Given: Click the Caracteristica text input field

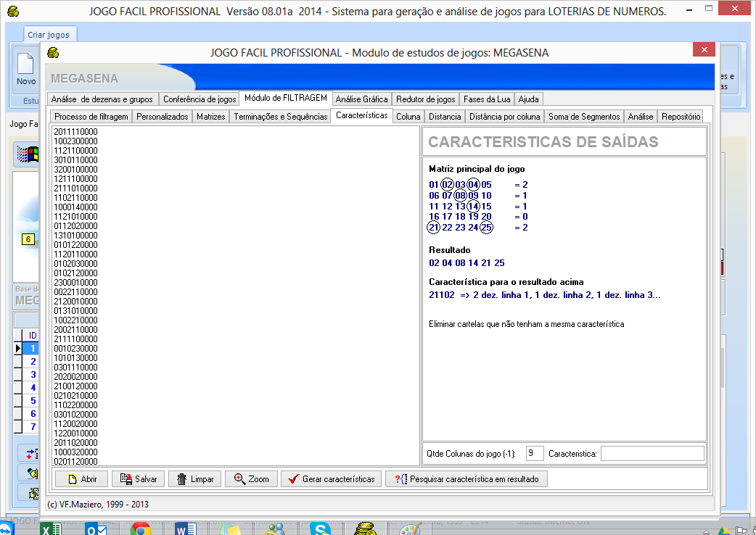Looking at the screenshot, I should 652,454.
